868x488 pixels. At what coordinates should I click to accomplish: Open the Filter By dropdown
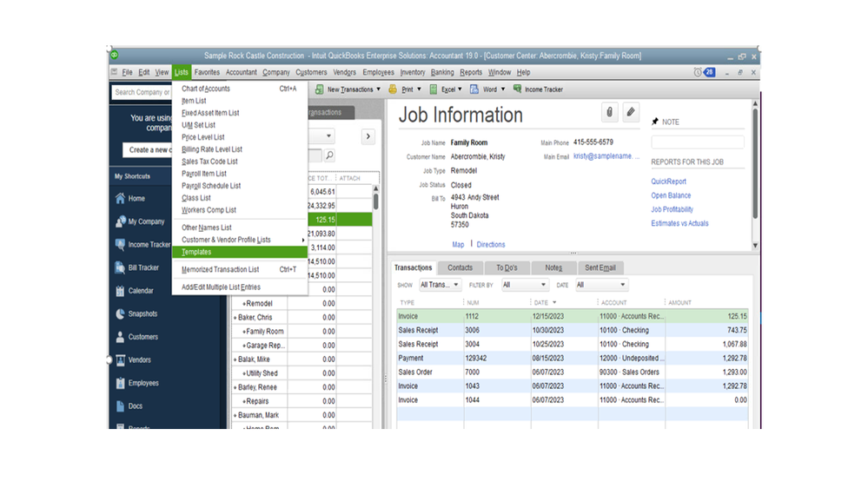524,285
